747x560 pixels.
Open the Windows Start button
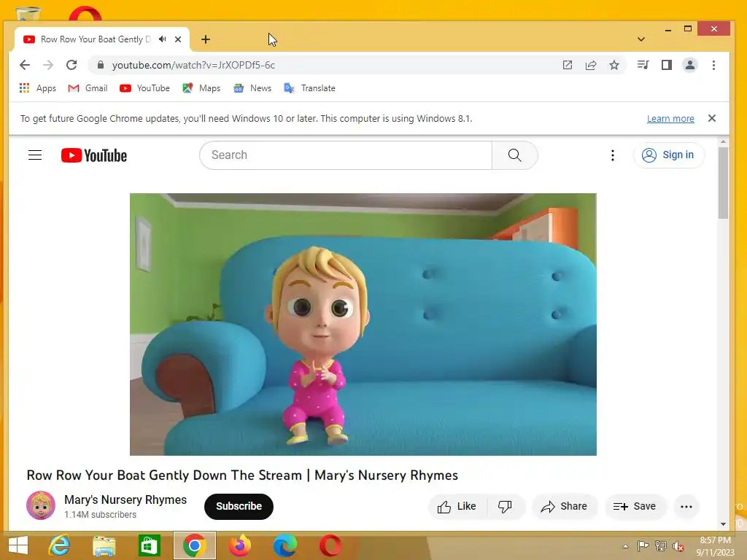[x=18, y=545]
